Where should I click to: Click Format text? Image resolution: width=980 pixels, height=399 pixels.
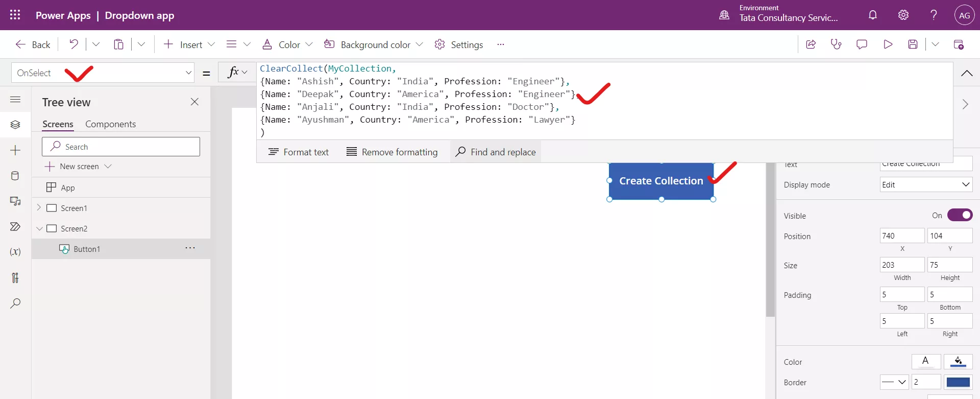click(x=299, y=152)
